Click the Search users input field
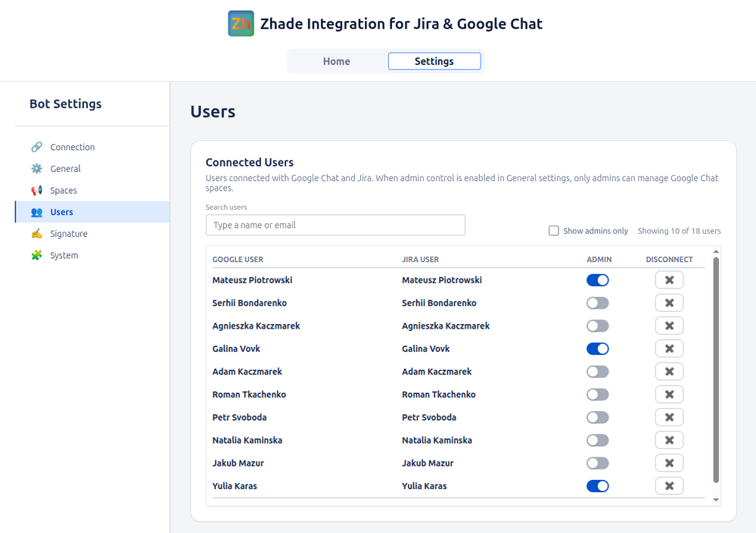Screen dimensions: 756x533 tap(335, 225)
